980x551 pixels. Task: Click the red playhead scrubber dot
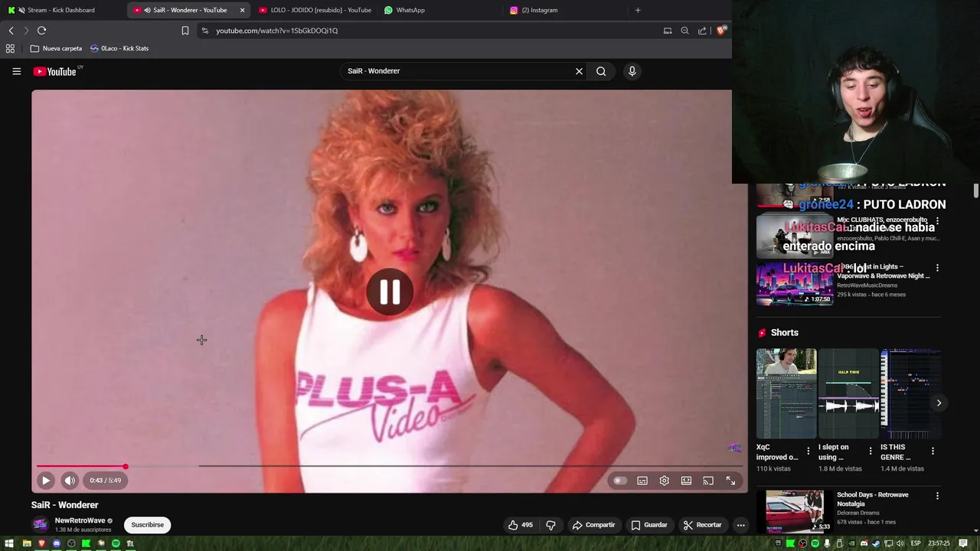(126, 466)
